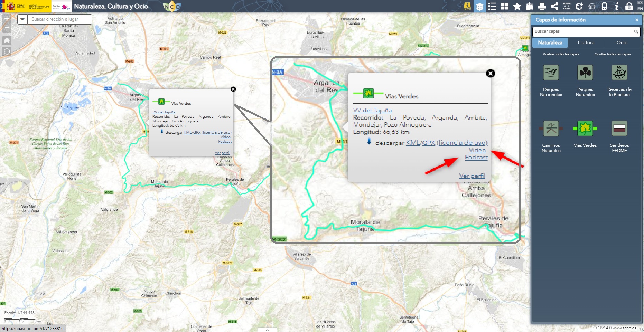Open Mapa a la Carta tool
The image size is (644, 332).
tap(567, 6)
